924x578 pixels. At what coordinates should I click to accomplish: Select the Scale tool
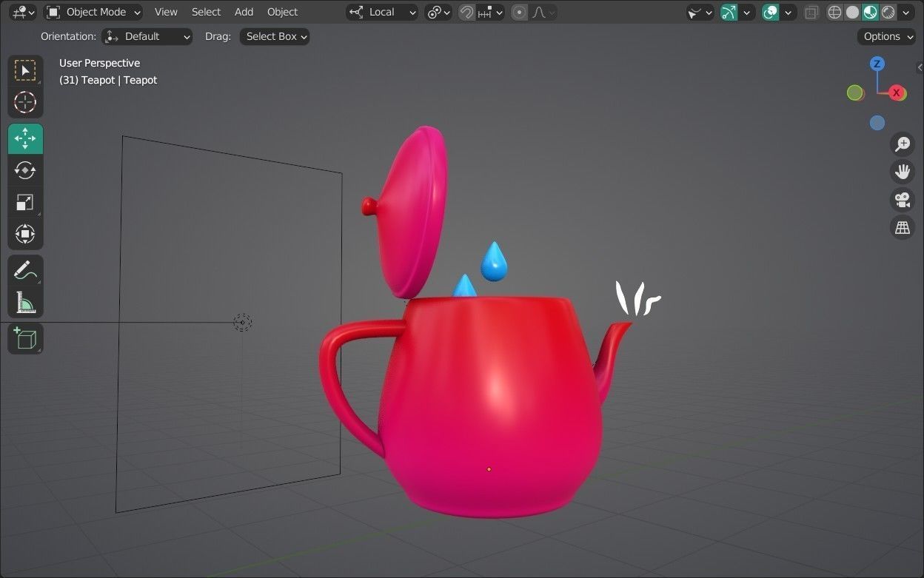point(25,202)
